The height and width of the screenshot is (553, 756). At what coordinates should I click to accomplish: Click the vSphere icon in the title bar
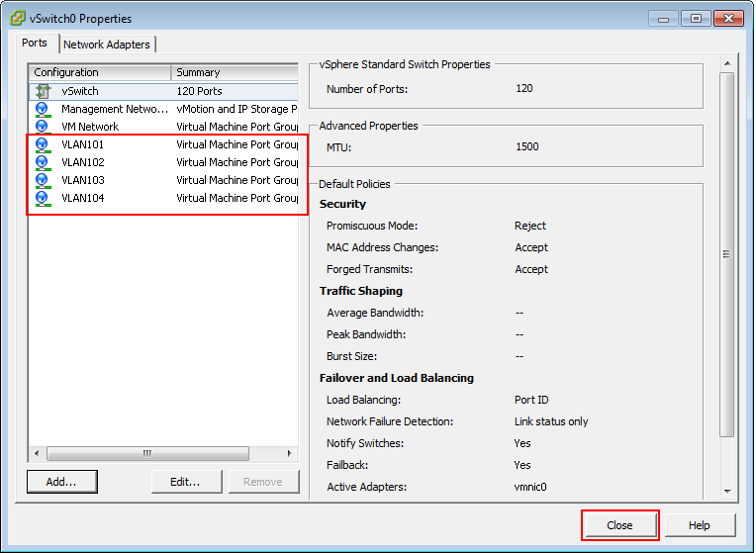tap(18, 19)
